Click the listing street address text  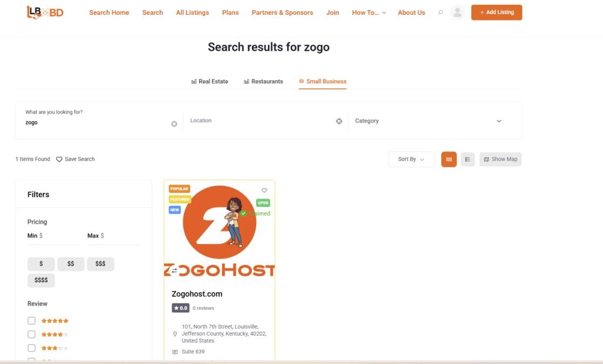pos(224,333)
